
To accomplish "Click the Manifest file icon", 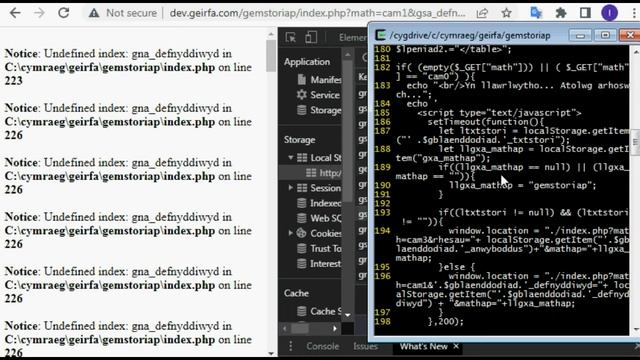I will [302, 79].
